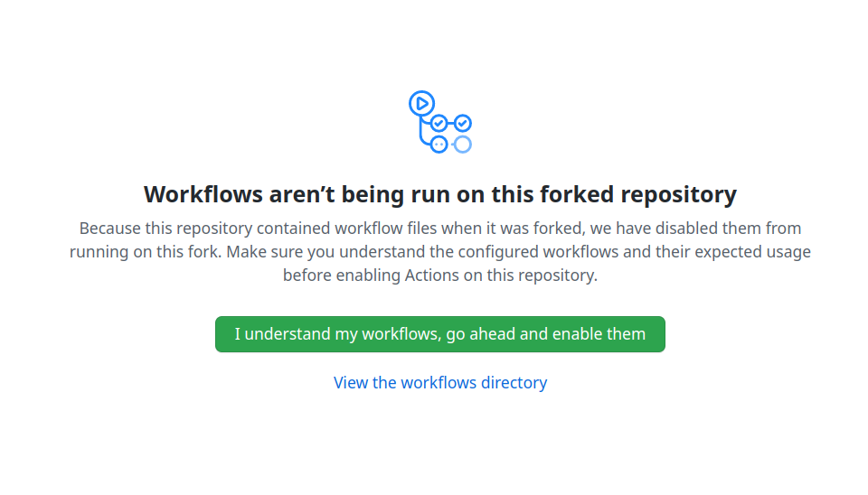This screenshot has height=495, width=868.
Task: Click the word 'understand' on the green button
Action: point(288,334)
